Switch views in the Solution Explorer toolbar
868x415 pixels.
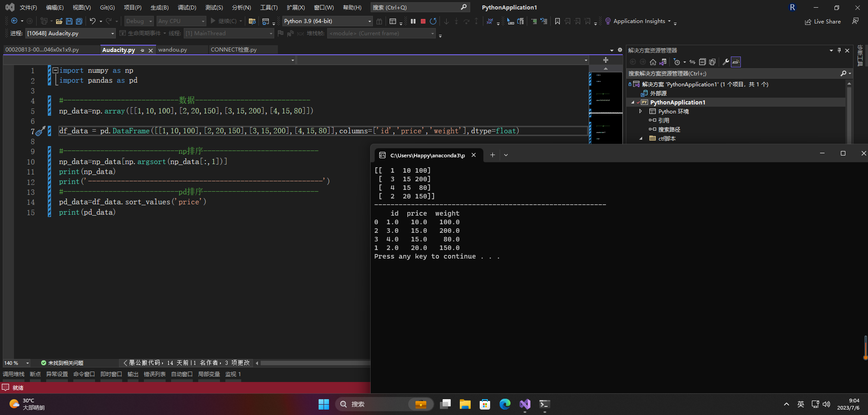[x=663, y=62]
